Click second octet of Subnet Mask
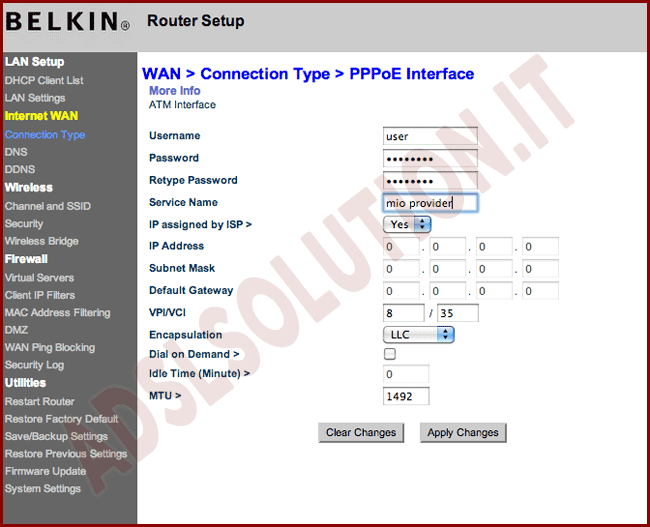Image resolution: width=650 pixels, height=527 pixels. (448, 269)
